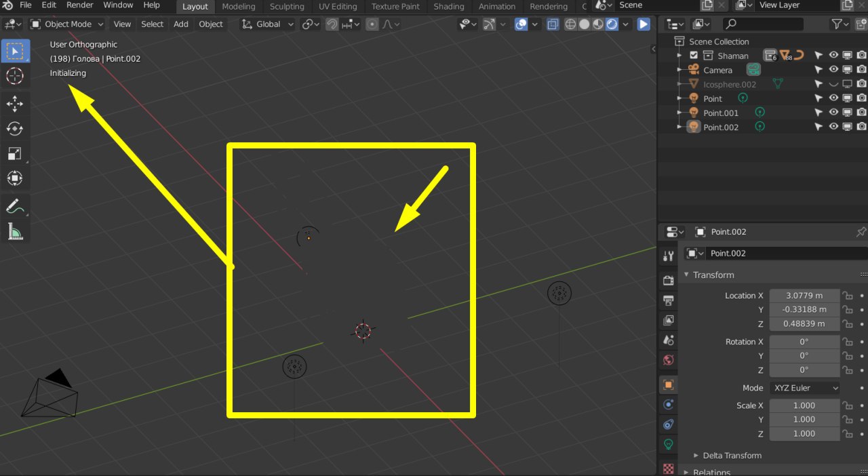Image resolution: width=868 pixels, height=476 pixels.
Task: Open the Blender logo menu
Action: (7, 5)
